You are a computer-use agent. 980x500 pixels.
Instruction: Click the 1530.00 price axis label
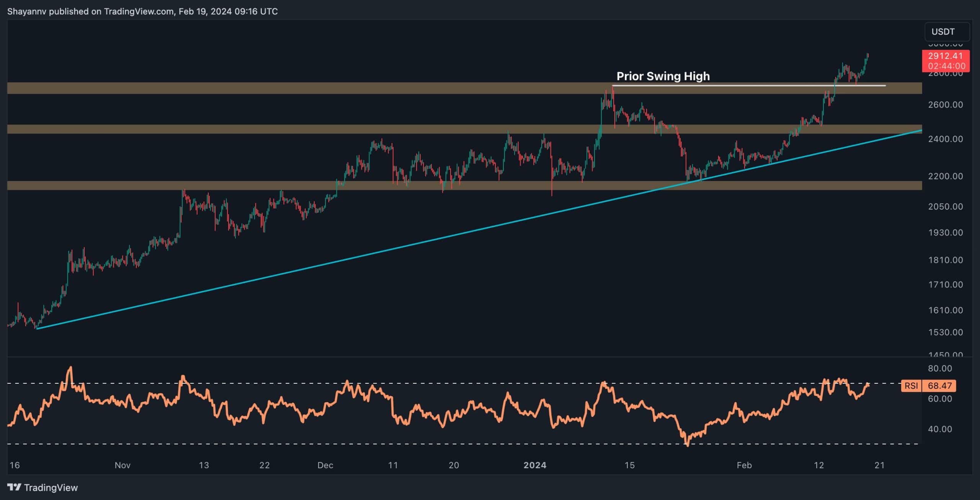[x=945, y=332]
